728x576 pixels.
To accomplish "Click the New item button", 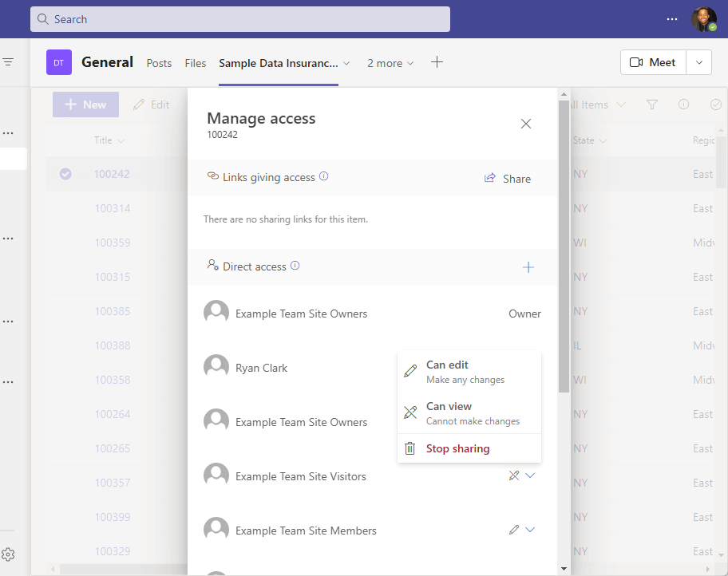I will point(85,105).
